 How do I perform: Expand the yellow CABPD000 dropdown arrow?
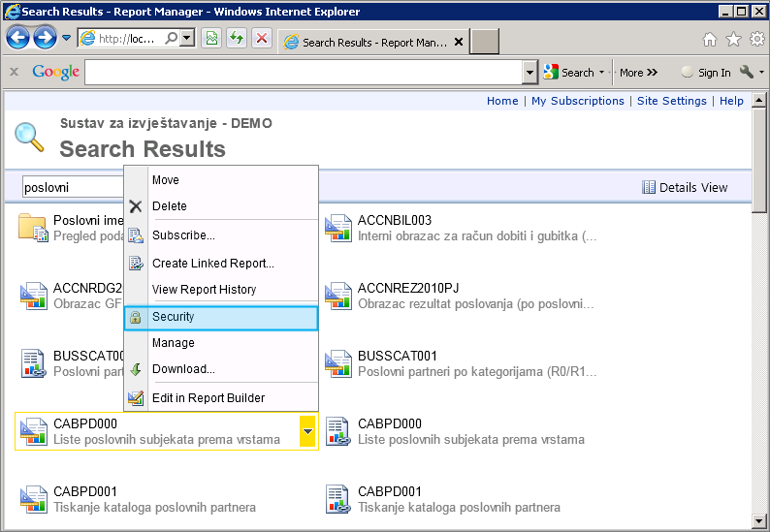(x=307, y=431)
